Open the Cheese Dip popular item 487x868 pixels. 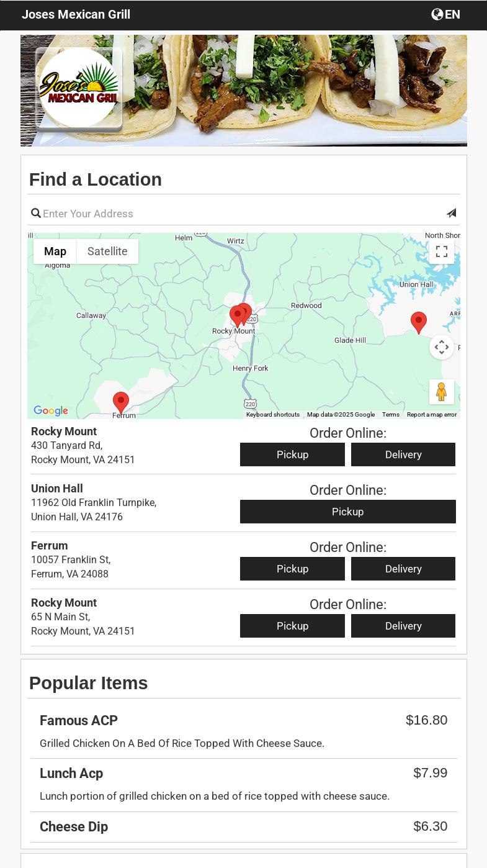click(74, 826)
